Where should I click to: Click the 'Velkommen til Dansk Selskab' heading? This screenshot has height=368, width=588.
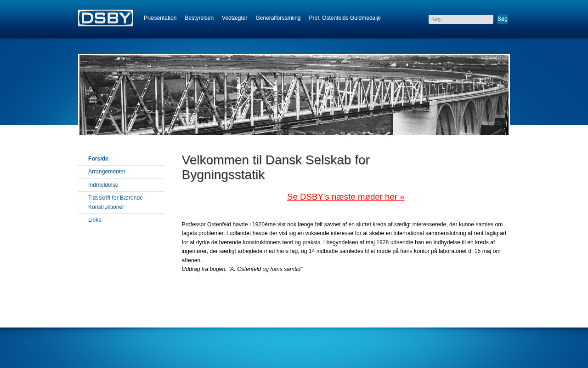point(276,167)
